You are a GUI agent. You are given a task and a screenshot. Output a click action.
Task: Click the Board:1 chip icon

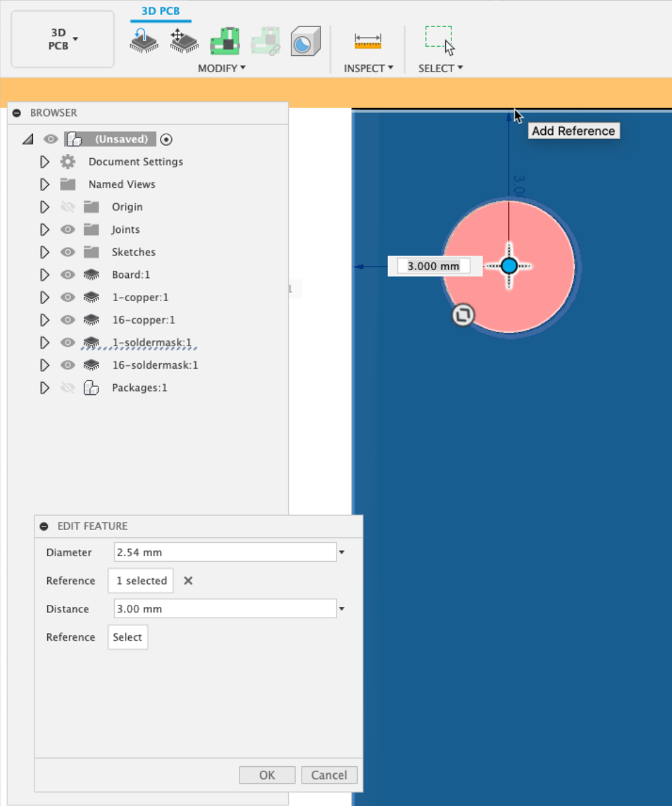click(x=92, y=275)
